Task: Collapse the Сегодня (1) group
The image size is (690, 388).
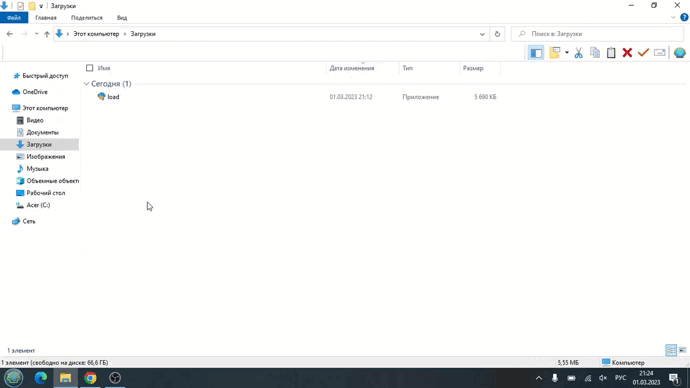Action: click(86, 84)
